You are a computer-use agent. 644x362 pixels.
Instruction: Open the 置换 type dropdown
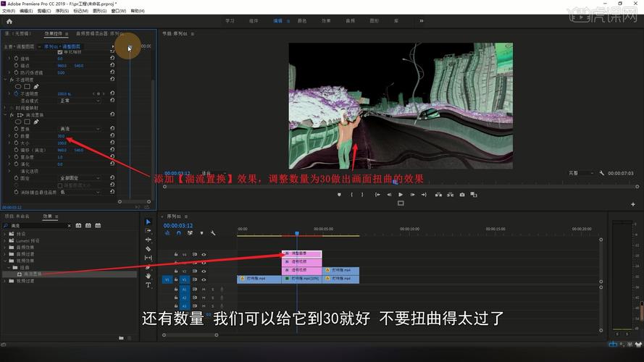tap(79, 129)
